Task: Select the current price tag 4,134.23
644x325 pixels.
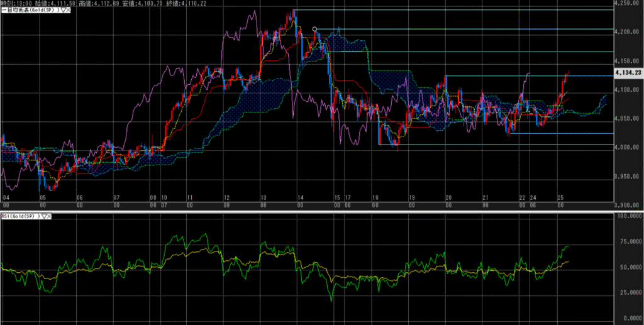Action: [x=628, y=73]
